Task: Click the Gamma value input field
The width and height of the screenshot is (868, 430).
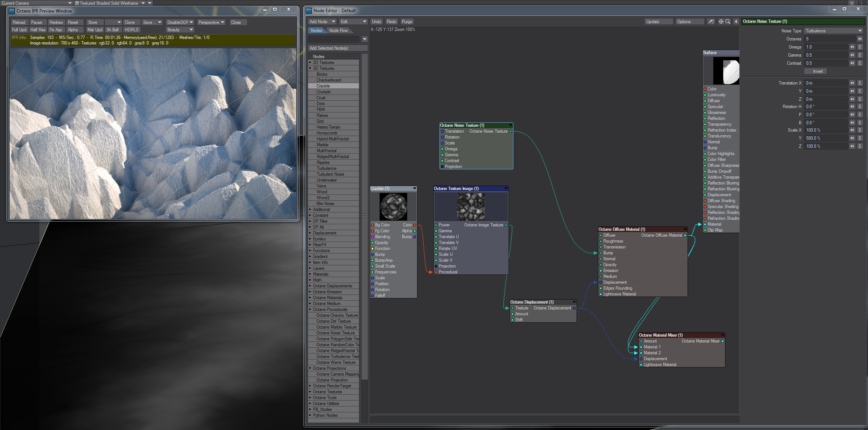Action: coord(826,55)
